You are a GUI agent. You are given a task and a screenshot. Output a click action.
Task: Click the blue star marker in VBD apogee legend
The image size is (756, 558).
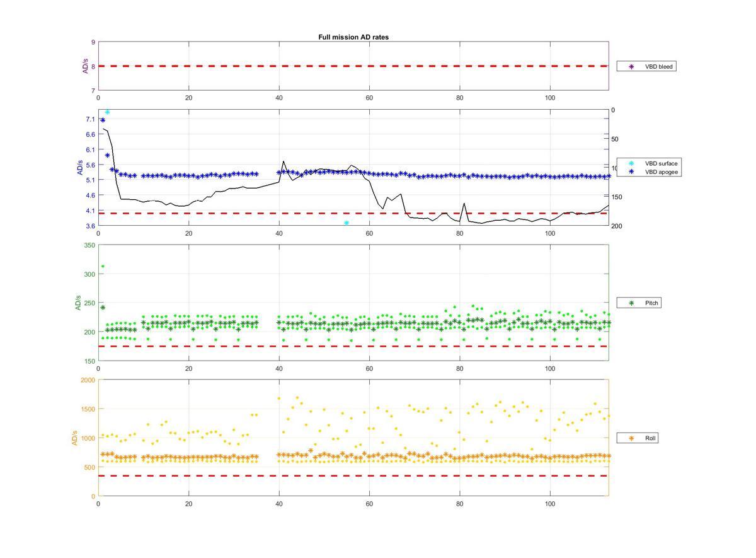point(631,171)
